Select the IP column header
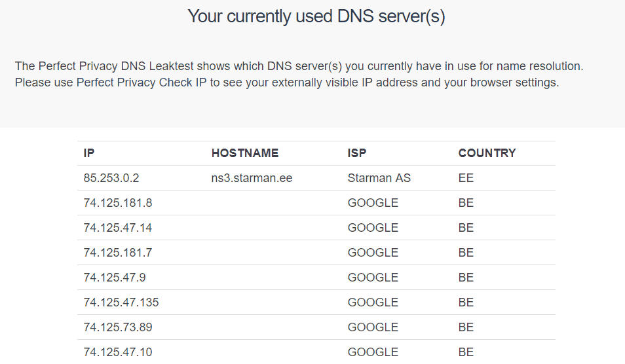Image resolution: width=625 pixels, height=364 pixels. [x=89, y=153]
